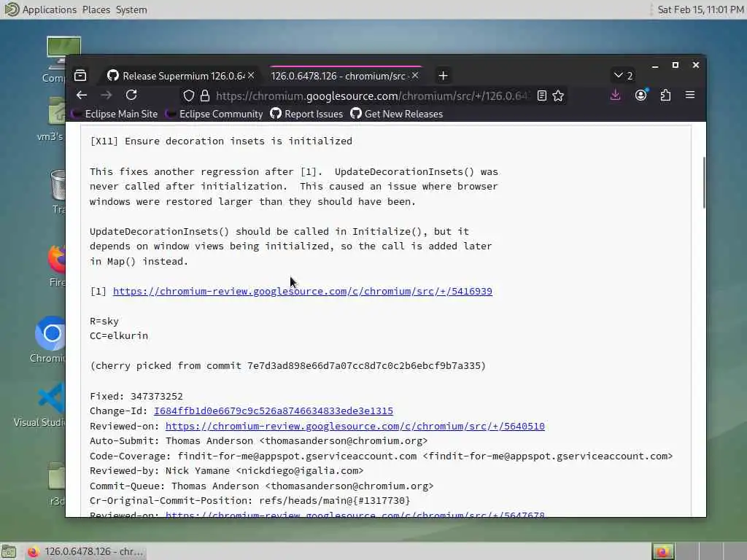Bookmark this page with the star icon
The image size is (747, 560).
pyautogui.click(x=558, y=96)
